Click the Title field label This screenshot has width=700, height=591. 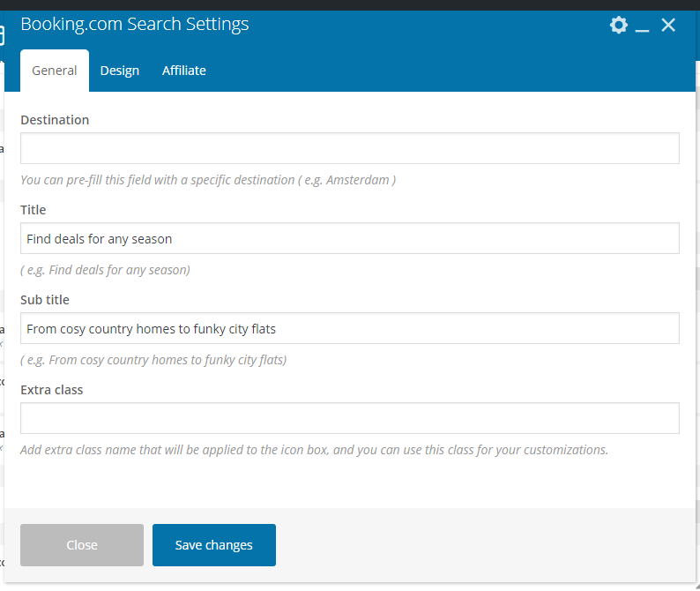tap(33, 210)
